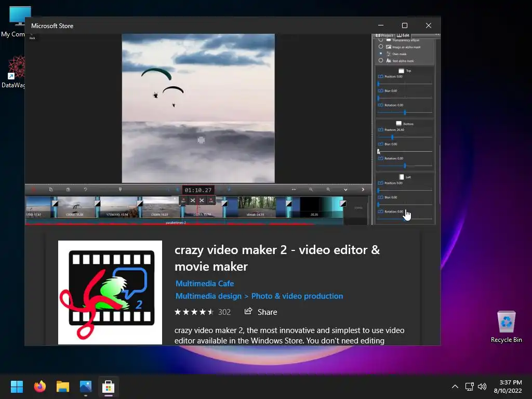The height and width of the screenshot is (399, 532).
Task: Click the trim-right cut icon in the clip popup
Action: [211, 201]
